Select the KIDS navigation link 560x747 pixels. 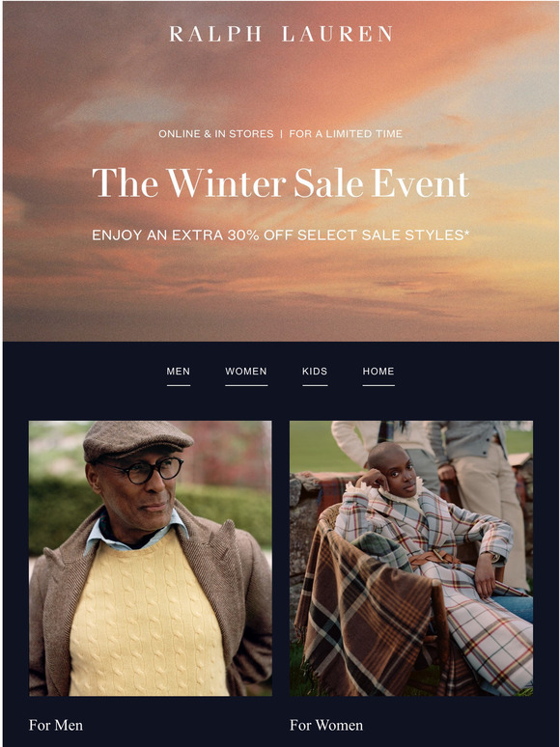pos(315,372)
